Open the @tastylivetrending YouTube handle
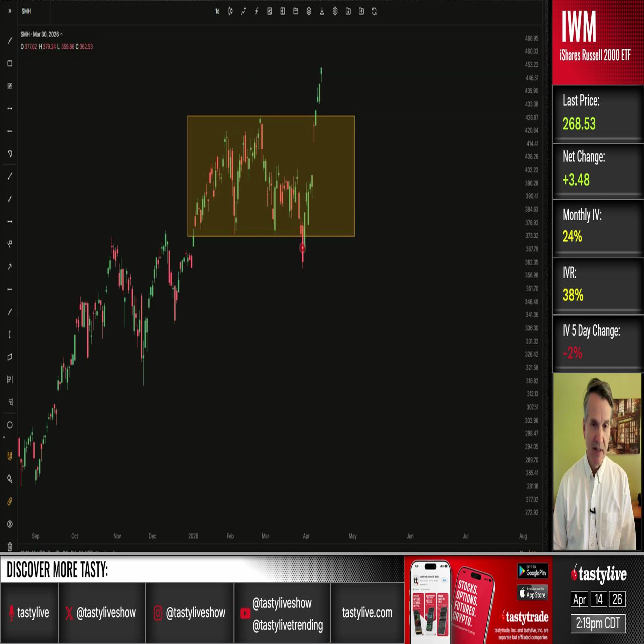 (288, 625)
